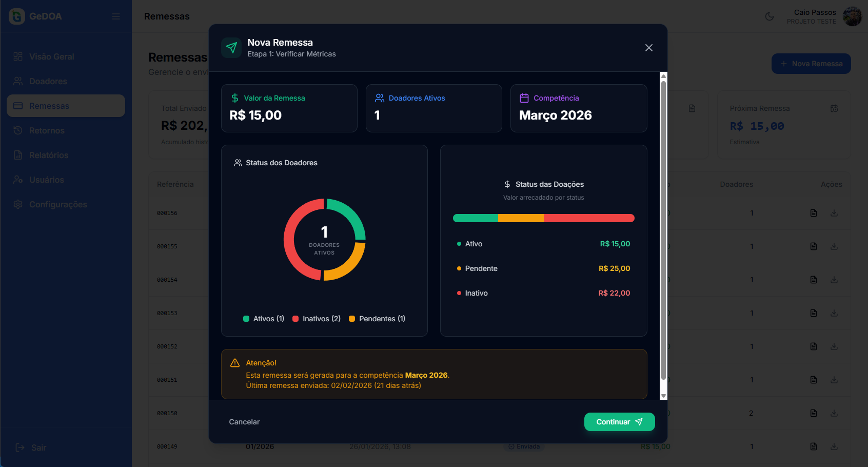Click scrollbar down arrow in dialog

coord(663,396)
